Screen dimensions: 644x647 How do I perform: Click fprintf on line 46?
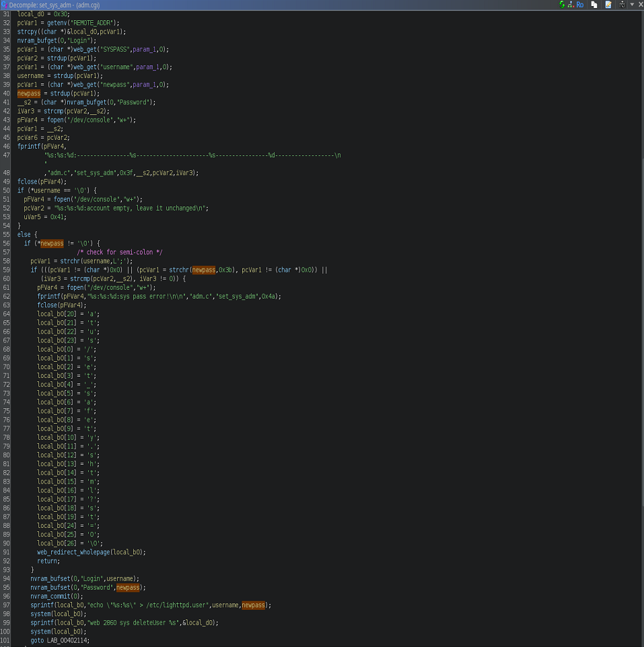[x=29, y=147]
